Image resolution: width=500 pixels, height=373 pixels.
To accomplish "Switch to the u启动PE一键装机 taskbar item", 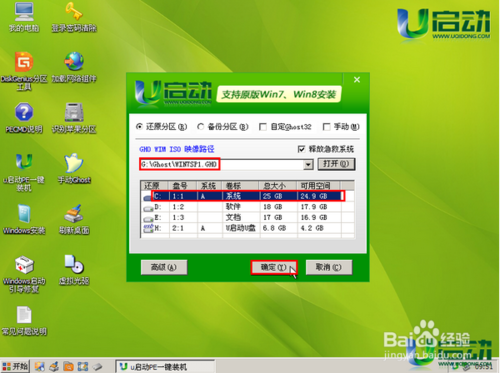I will (x=165, y=367).
